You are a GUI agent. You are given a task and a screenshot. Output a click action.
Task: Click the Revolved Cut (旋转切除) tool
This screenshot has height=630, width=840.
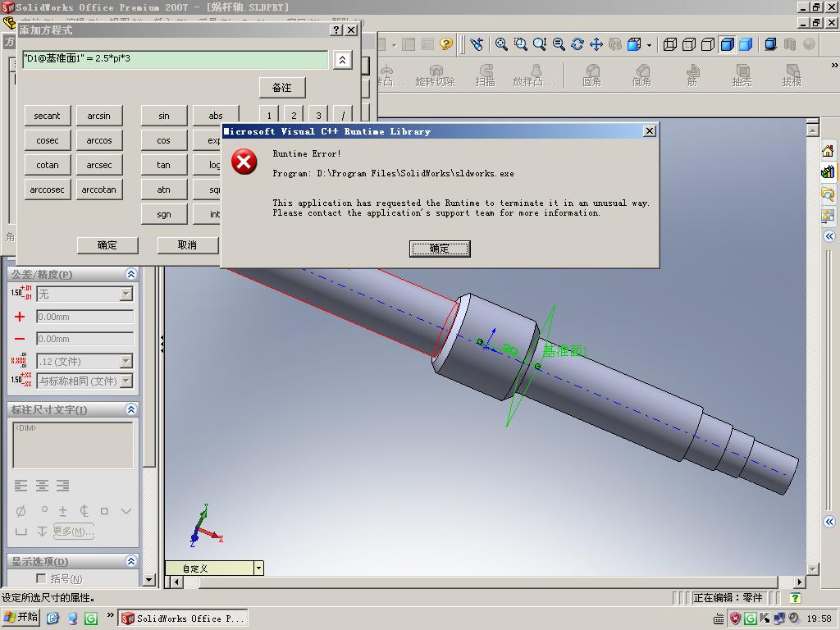pos(435,75)
